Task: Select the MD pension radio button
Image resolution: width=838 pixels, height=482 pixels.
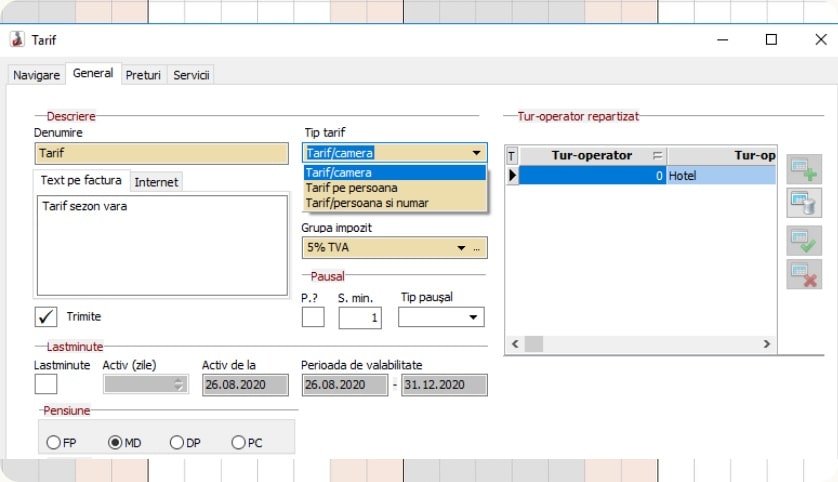Action: click(115, 442)
